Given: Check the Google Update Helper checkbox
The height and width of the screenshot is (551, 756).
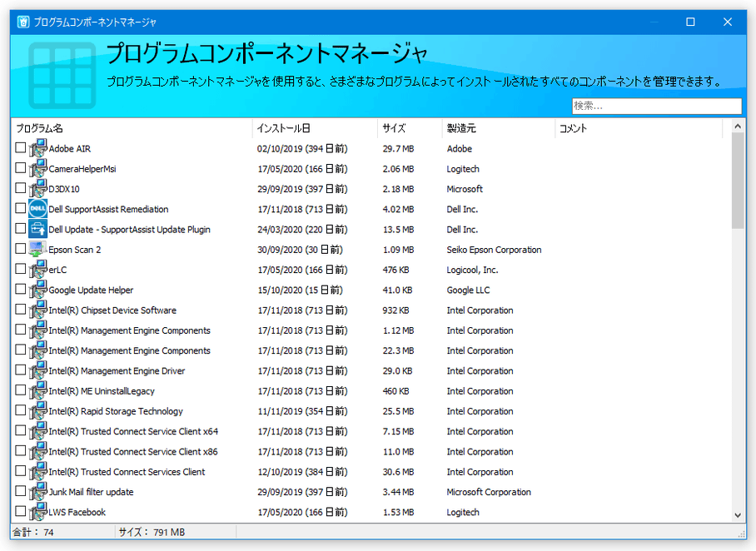Looking at the screenshot, I should (20, 289).
